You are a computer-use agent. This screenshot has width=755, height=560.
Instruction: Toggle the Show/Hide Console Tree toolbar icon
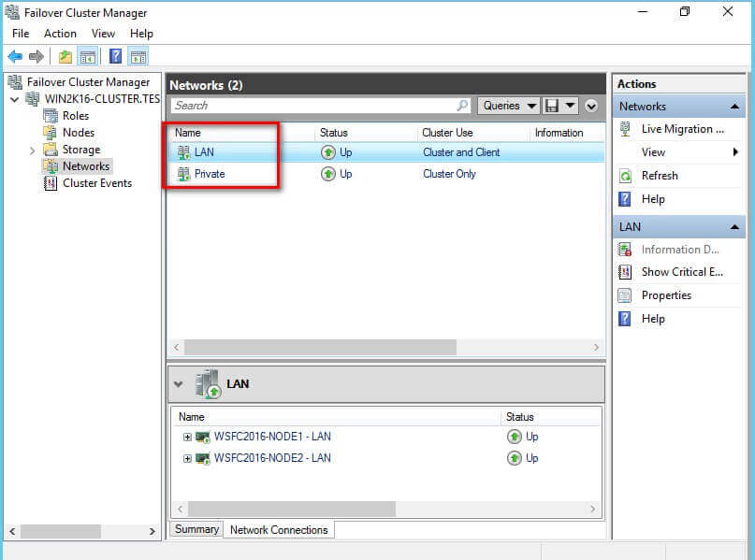click(88, 57)
